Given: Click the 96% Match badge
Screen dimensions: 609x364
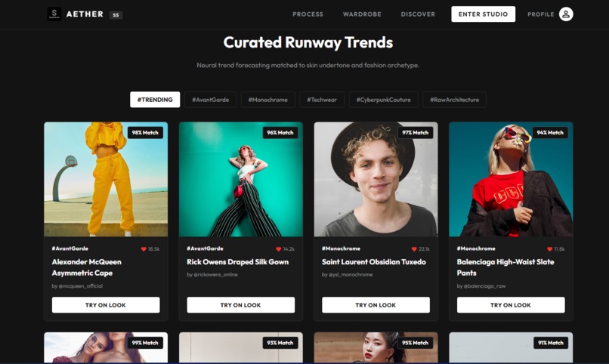Looking at the screenshot, I should (x=280, y=133).
